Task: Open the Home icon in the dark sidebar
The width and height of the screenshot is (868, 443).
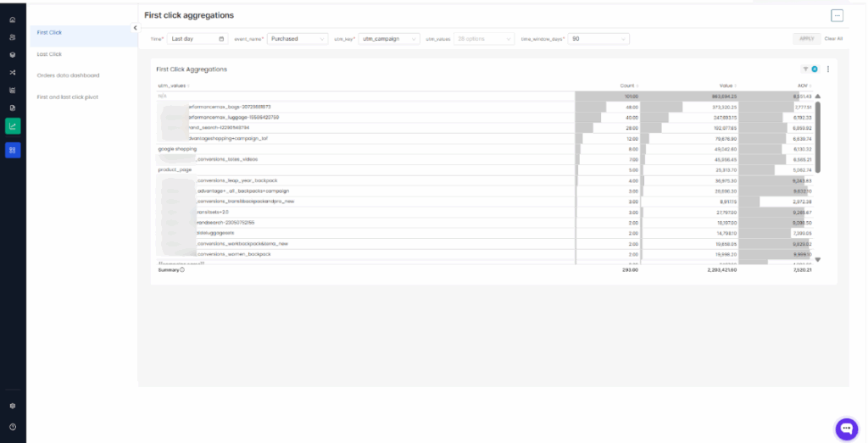Action: tap(13, 20)
